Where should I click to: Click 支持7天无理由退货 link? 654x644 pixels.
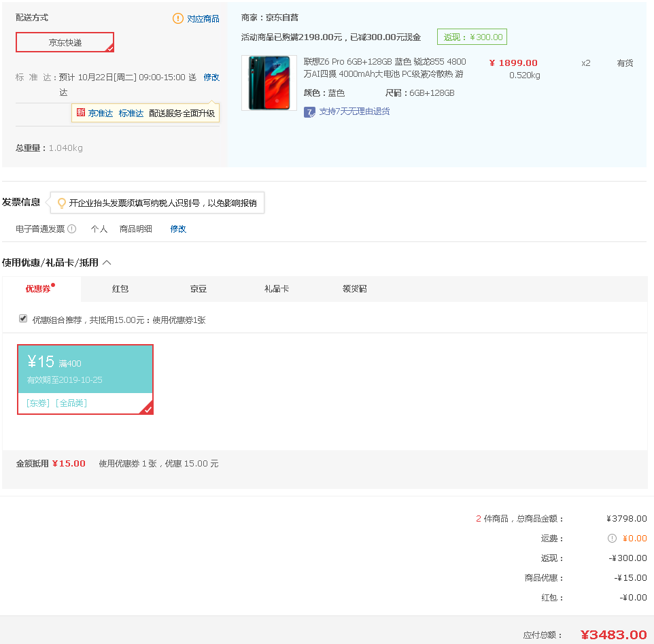coord(354,112)
